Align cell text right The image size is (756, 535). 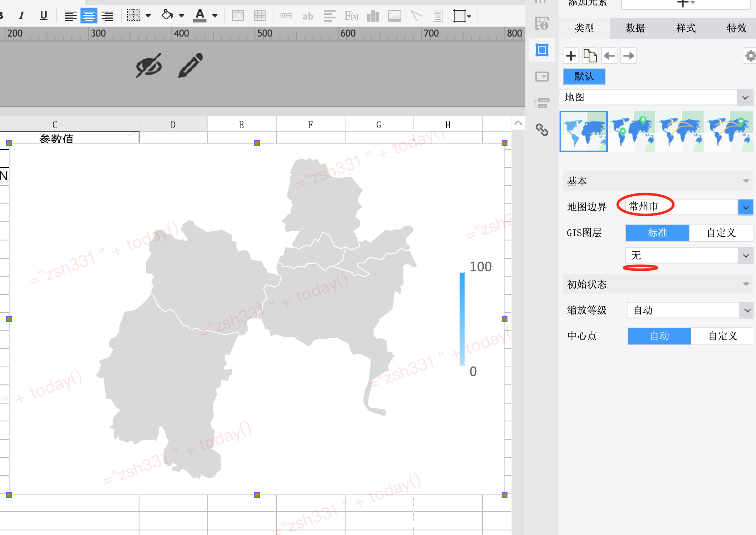(x=107, y=16)
